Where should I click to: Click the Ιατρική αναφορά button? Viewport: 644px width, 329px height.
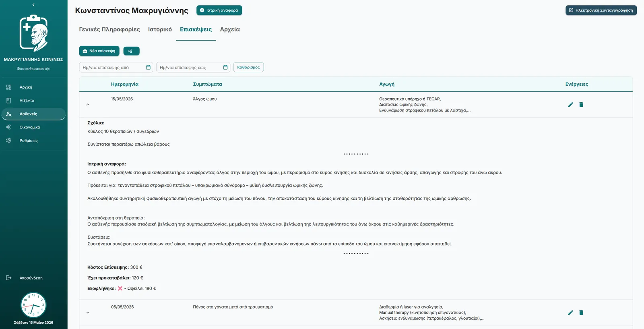coord(219,10)
